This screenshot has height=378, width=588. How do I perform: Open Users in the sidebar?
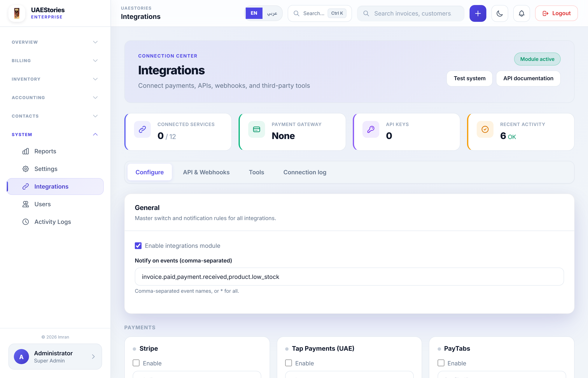click(55, 204)
